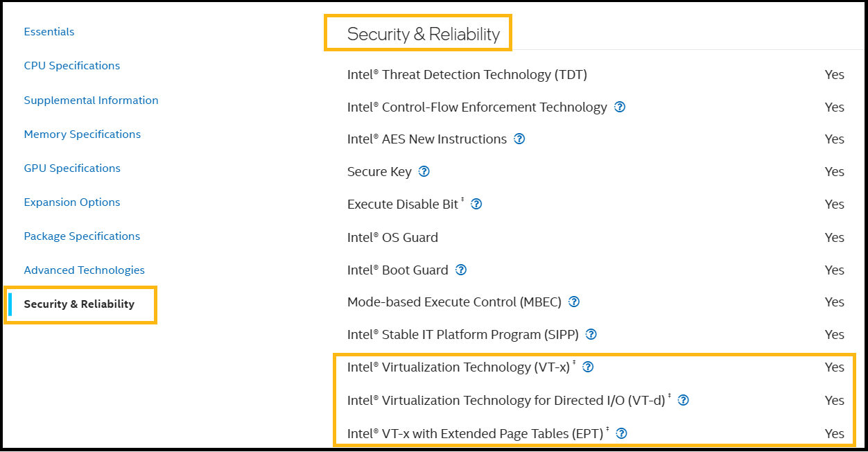This screenshot has height=452, width=868.
Task: Click the Security & Reliability section heading
Action: click(423, 34)
